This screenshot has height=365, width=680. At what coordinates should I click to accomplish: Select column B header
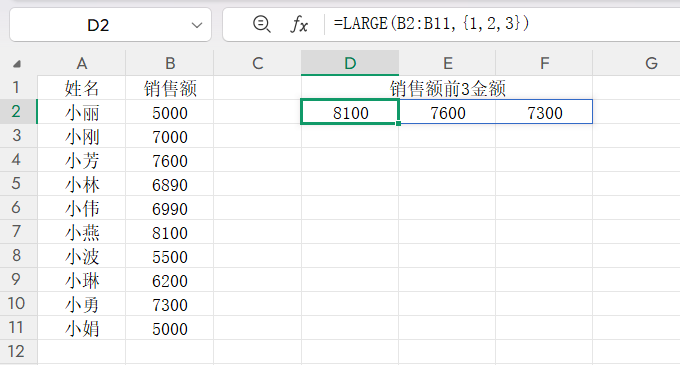tap(170, 63)
